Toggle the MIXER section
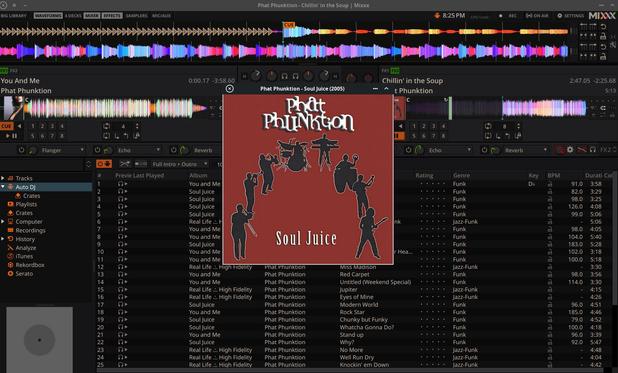 tap(92, 16)
